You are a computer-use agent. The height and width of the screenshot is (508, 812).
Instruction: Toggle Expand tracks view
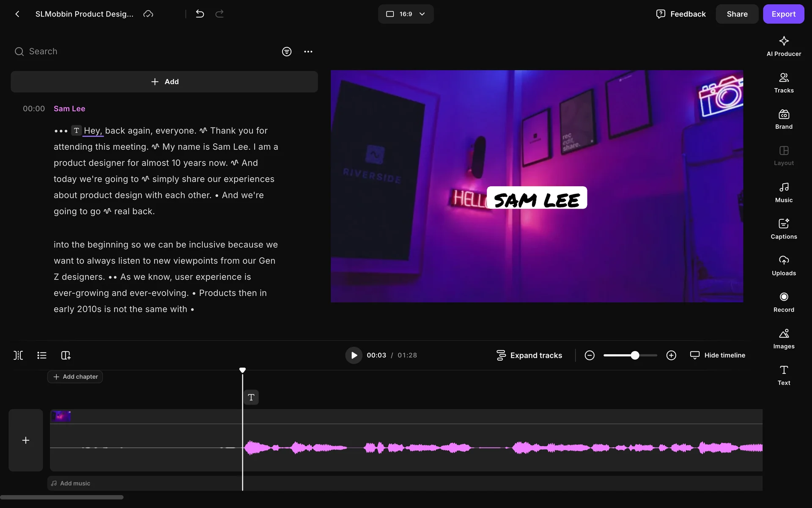(529, 355)
